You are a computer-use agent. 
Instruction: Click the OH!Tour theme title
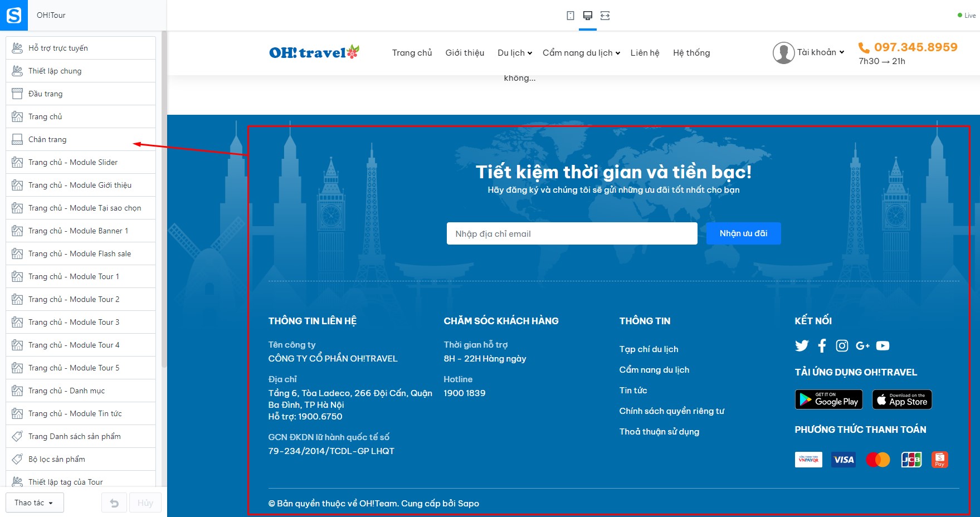tap(51, 15)
